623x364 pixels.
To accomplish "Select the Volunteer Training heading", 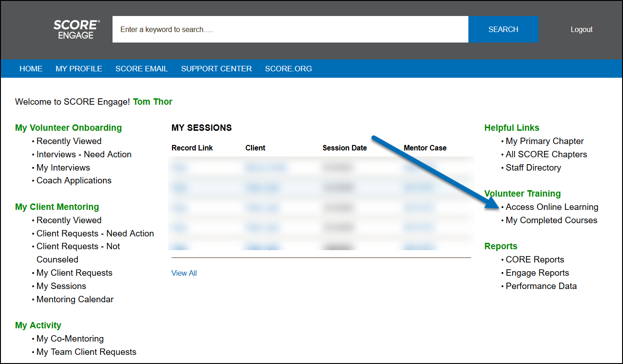I will [522, 193].
